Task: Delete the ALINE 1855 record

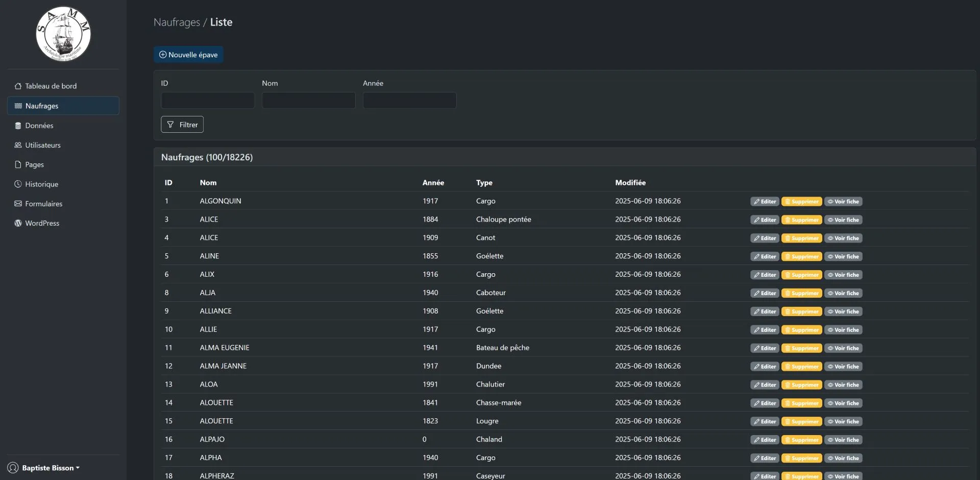Action: point(801,256)
